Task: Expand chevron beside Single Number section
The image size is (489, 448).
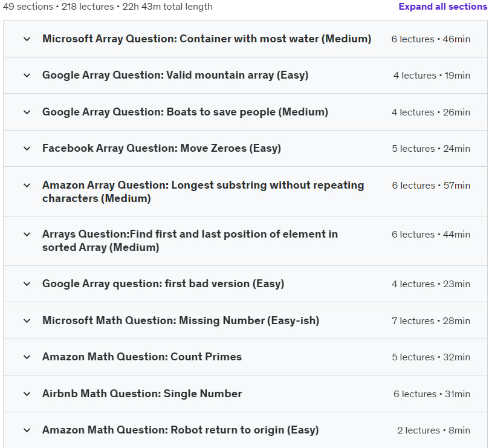Action: coord(27,394)
